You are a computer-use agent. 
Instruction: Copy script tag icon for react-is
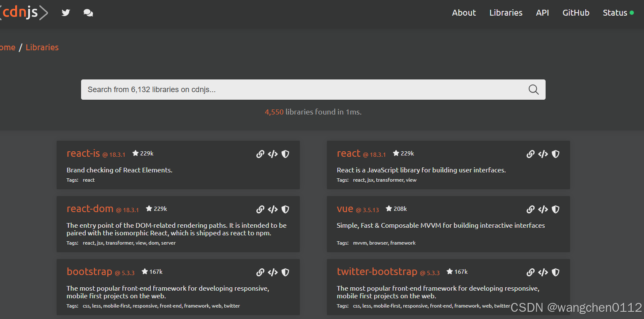click(273, 154)
